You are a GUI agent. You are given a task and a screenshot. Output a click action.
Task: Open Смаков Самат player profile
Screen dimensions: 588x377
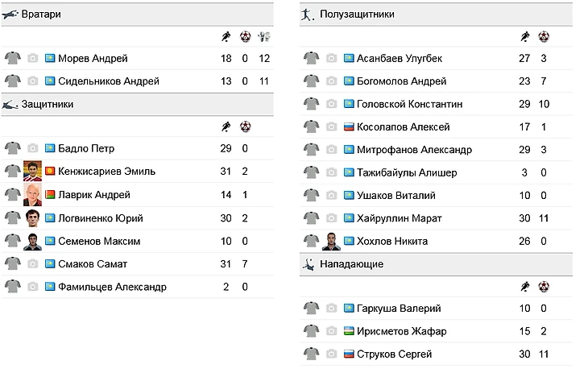tap(93, 263)
